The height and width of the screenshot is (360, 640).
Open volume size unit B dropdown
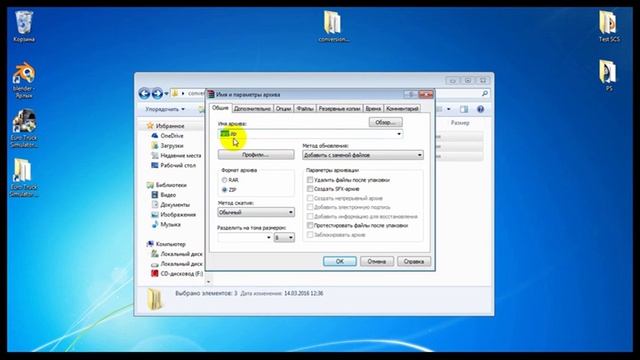[284, 238]
